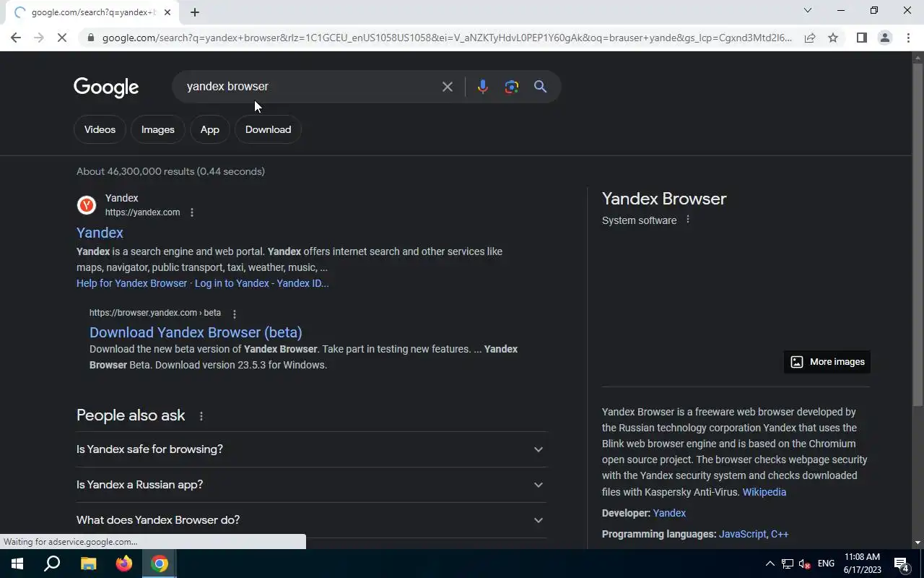Open the Yandex developer link

tap(669, 513)
